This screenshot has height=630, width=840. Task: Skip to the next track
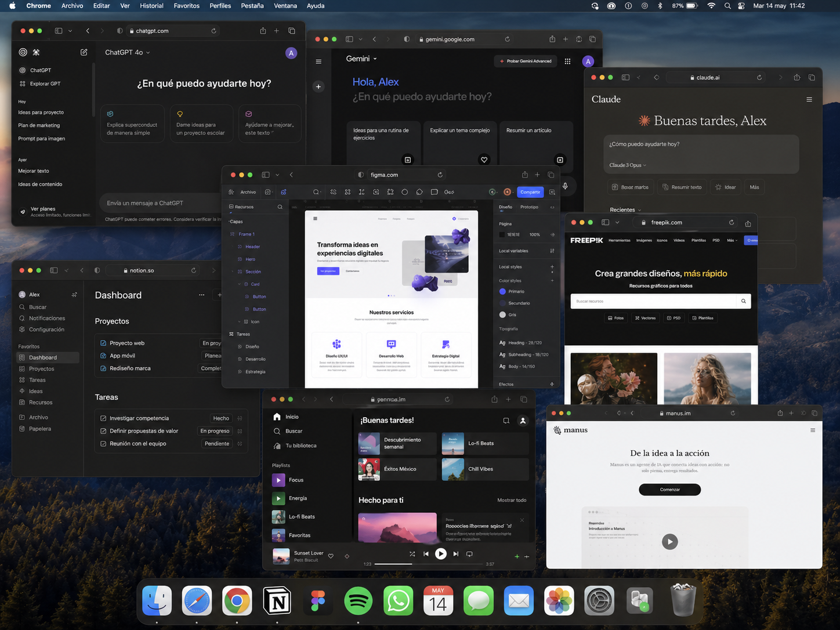click(456, 554)
